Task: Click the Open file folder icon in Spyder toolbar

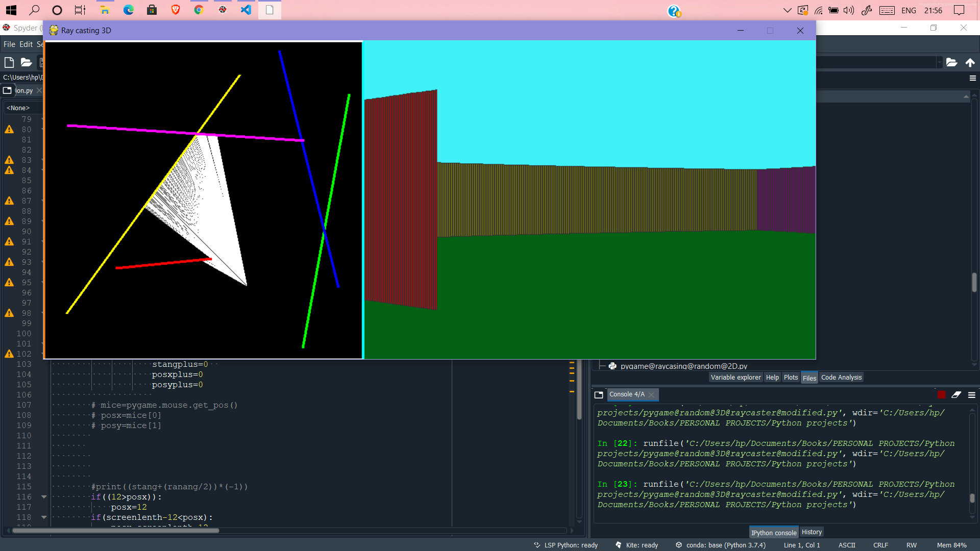Action: click(27, 62)
